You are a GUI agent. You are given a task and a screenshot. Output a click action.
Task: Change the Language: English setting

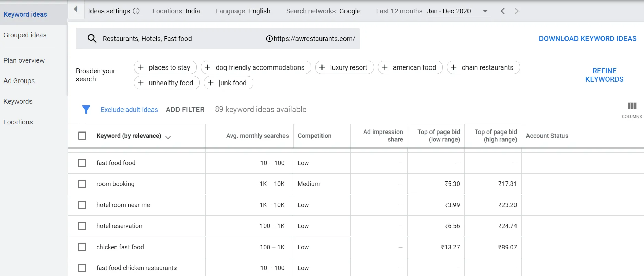tap(243, 11)
